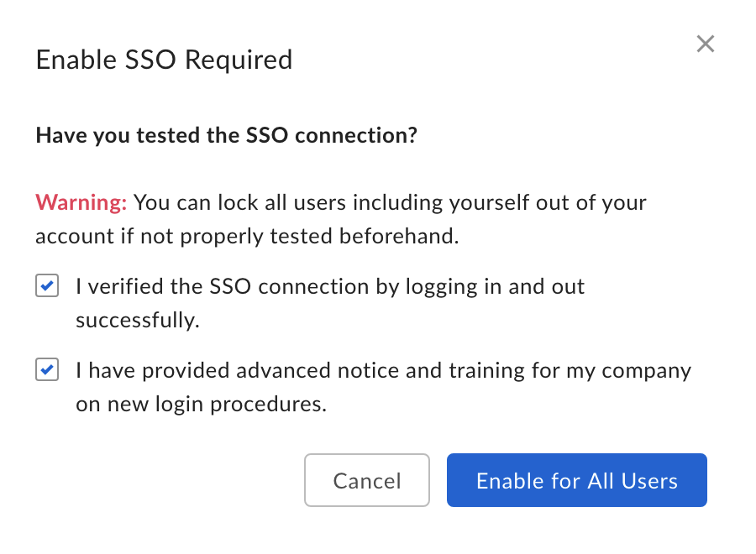This screenshot has width=756, height=554.
Task: Click the checkmark beside logging in successfully
Action: point(47,285)
